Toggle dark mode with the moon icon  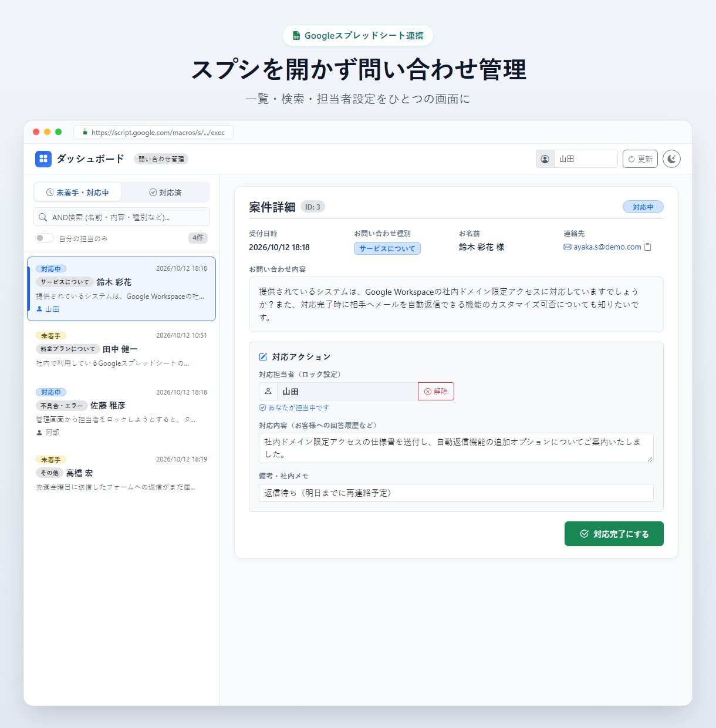click(671, 159)
